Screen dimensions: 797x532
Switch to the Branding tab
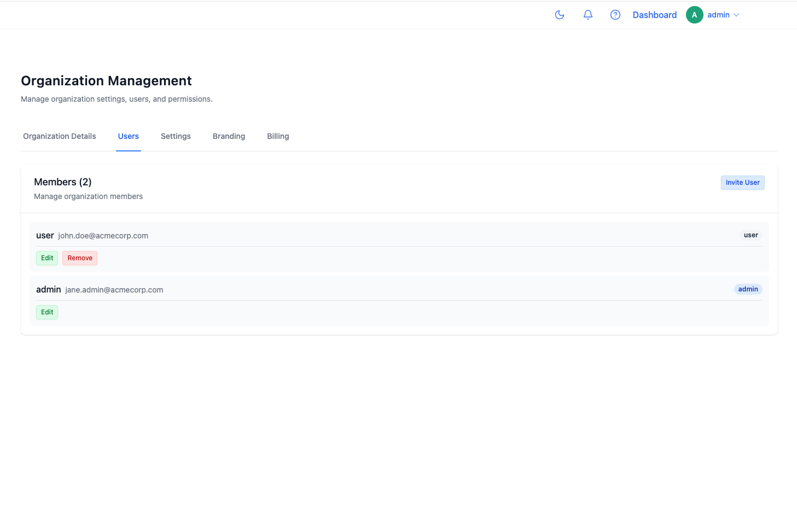[x=229, y=136]
